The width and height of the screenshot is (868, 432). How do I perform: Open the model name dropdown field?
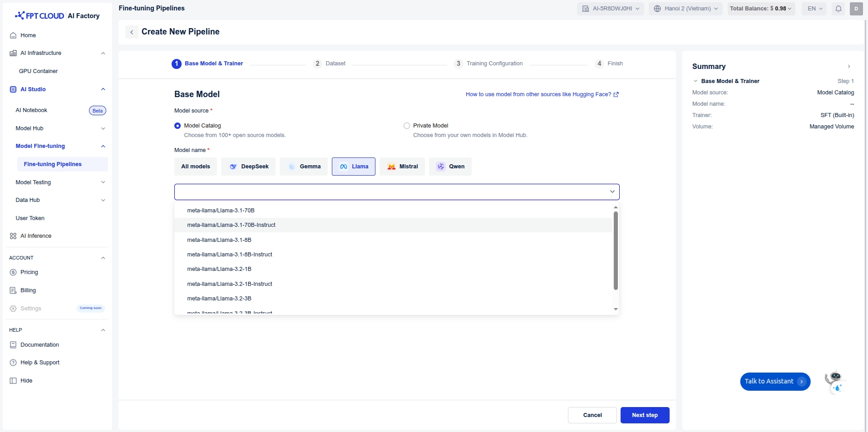tap(396, 192)
